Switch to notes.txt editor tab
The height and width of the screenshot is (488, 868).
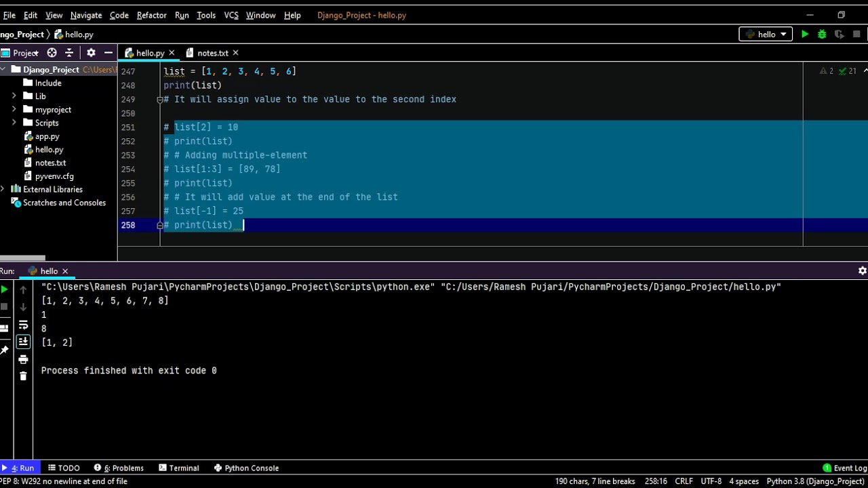pos(212,53)
